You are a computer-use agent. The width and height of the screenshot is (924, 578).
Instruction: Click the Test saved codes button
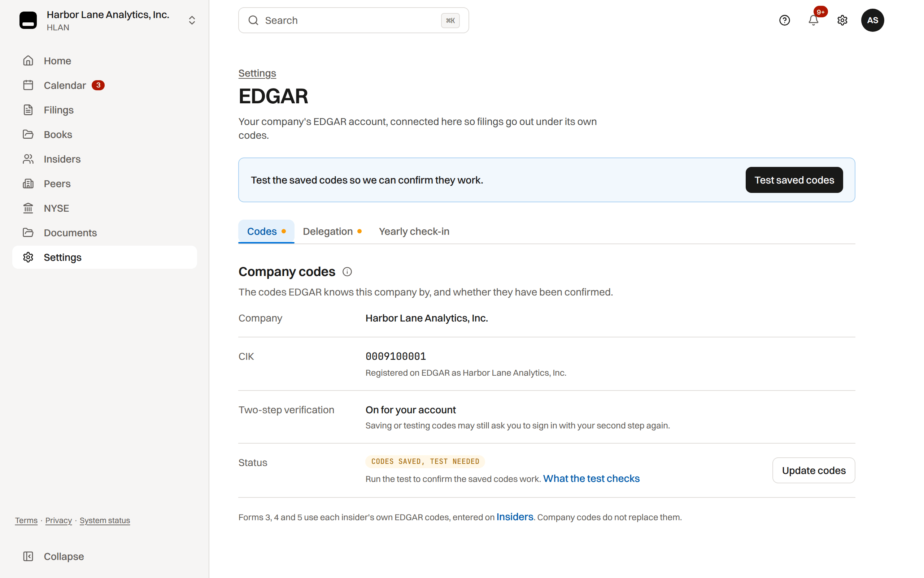(794, 180)
